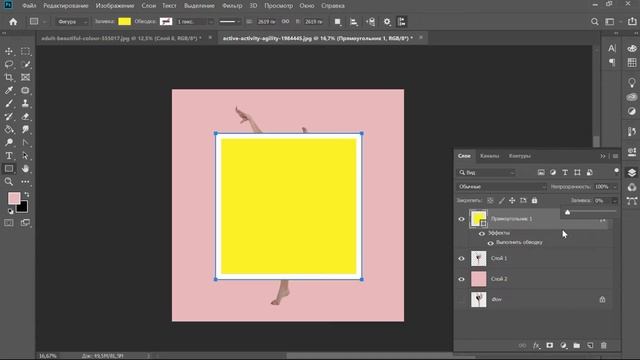Select the Clone Stamp tool
Screen dimensions: 640x360
tap(25, 103)
